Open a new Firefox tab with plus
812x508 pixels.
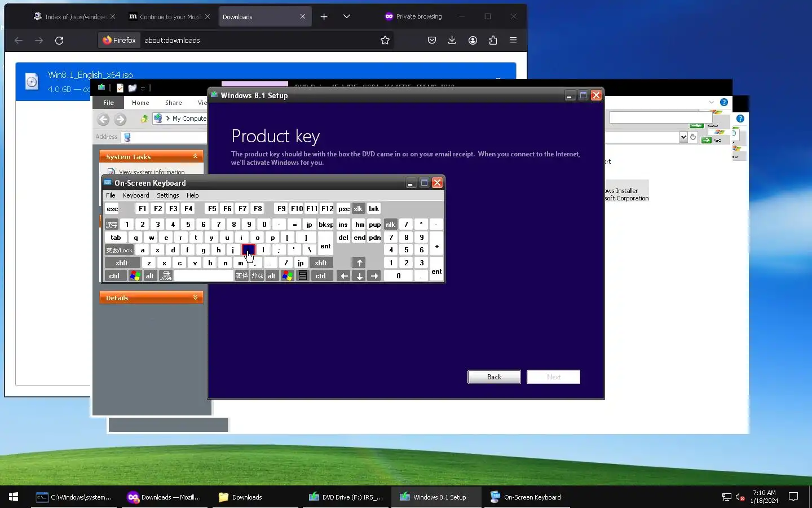[324, 17]
